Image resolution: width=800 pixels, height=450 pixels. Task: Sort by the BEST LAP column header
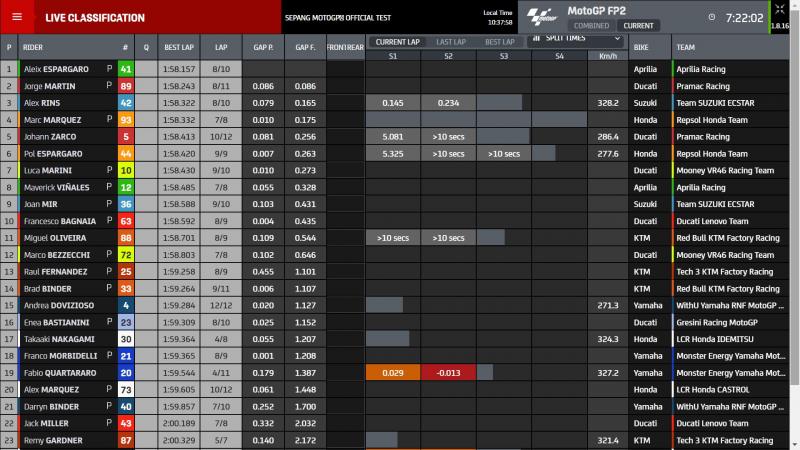click(x=179, y=47)
